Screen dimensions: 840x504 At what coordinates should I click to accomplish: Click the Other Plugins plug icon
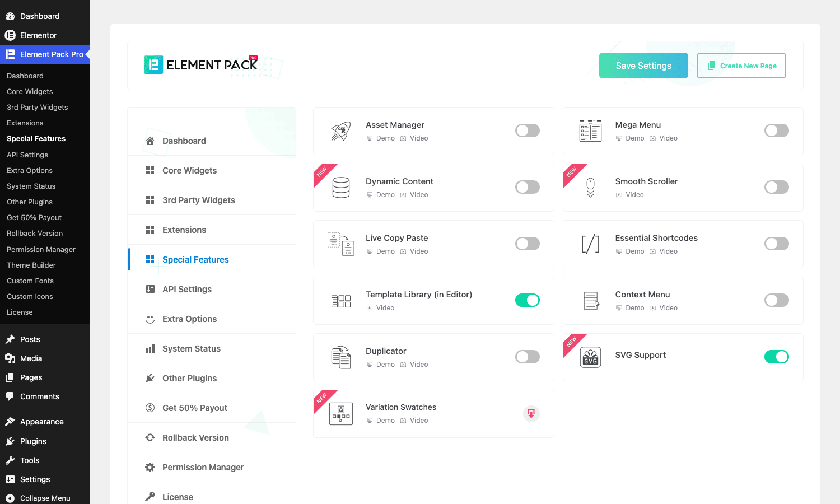[x=150, y=378]
